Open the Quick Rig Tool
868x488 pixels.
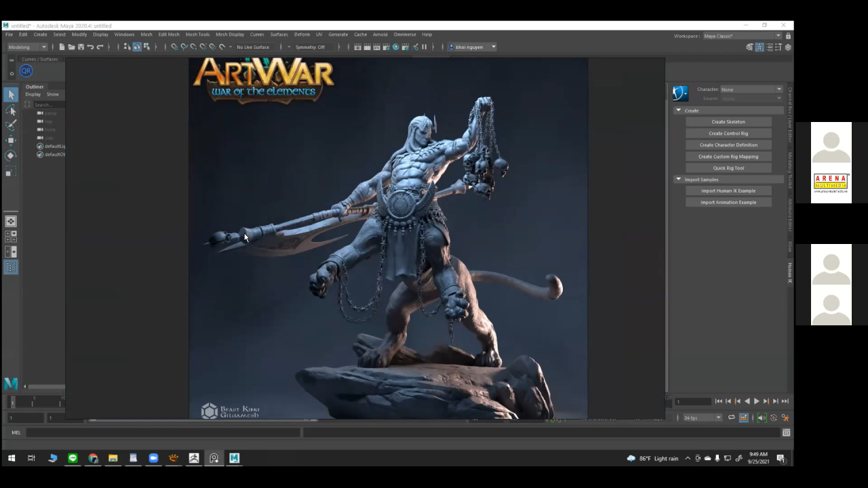click(x=728, y=168)
